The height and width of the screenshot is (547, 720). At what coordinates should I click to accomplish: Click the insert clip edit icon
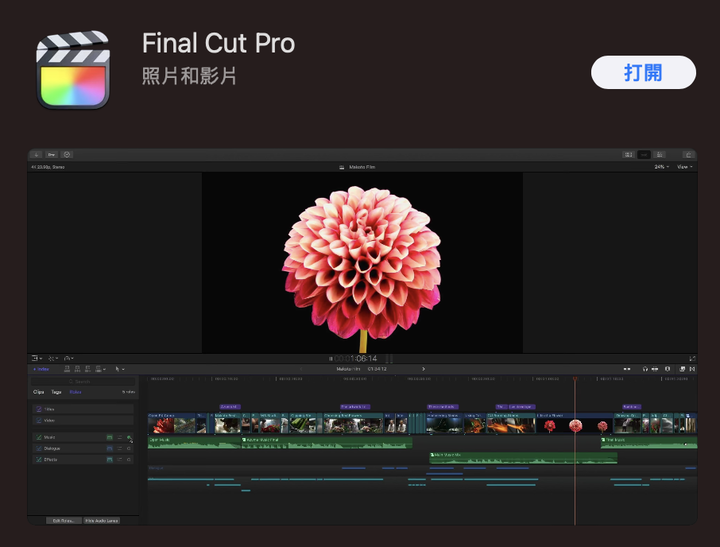(x=77, y=369)
